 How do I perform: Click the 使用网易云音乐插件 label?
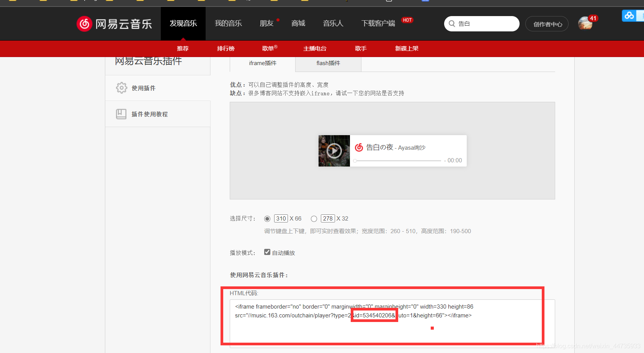pyautogui.click(x=259, y=275)
